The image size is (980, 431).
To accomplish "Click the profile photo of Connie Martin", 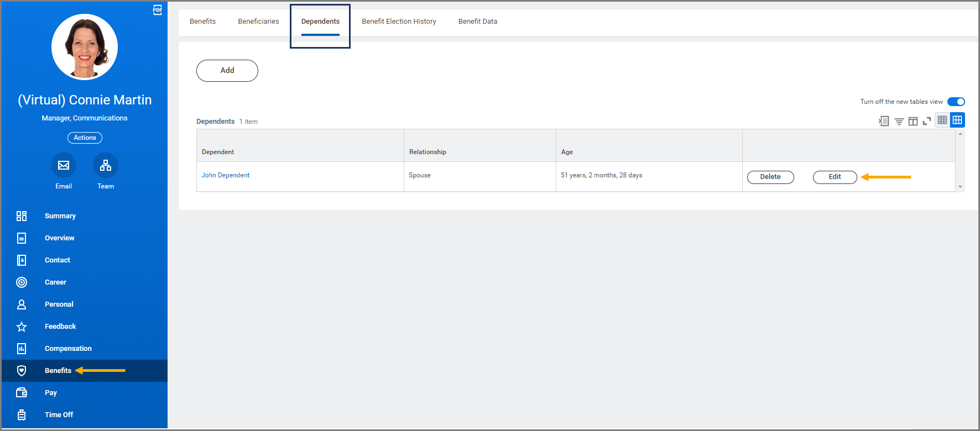I will (x=85, y=47).
